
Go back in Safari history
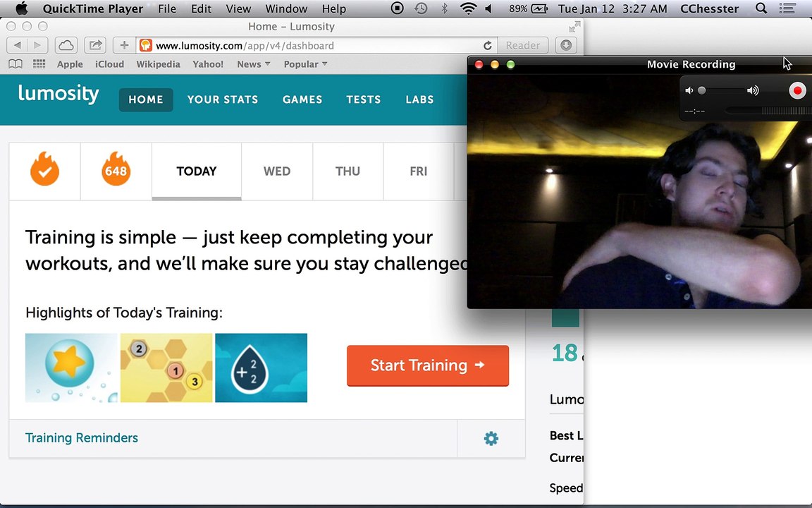click(17, 45)
